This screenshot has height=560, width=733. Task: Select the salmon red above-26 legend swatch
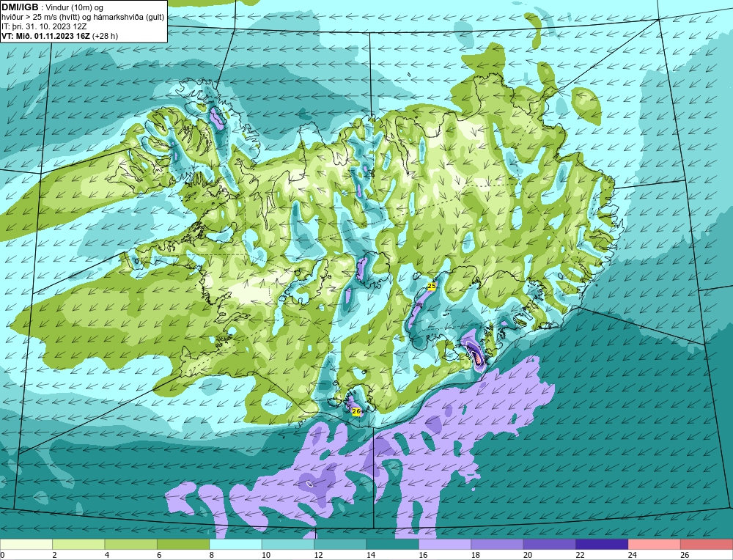tap(707, 544)
